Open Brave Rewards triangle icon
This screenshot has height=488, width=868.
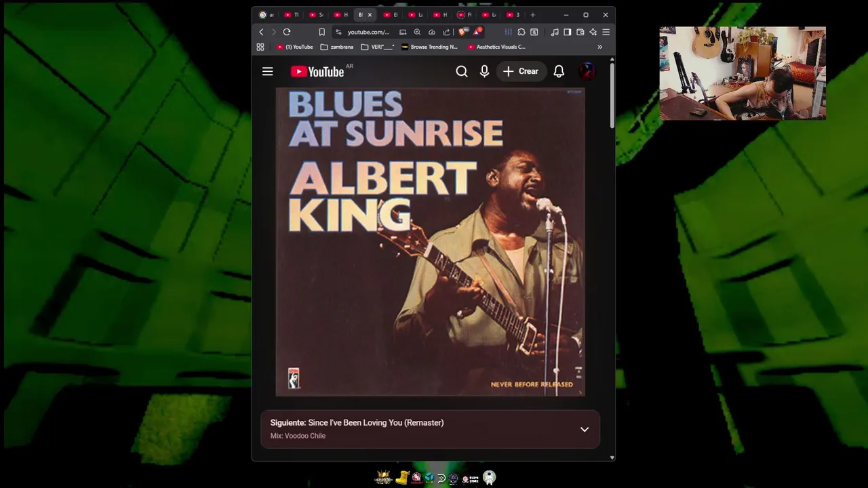(x=478, y=31)
